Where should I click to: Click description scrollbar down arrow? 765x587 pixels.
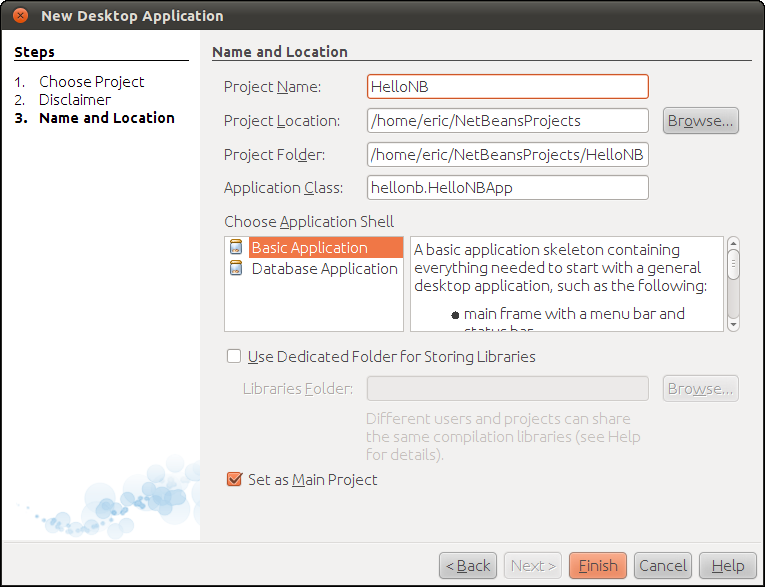pyautogui.click(x=733, y=324)
